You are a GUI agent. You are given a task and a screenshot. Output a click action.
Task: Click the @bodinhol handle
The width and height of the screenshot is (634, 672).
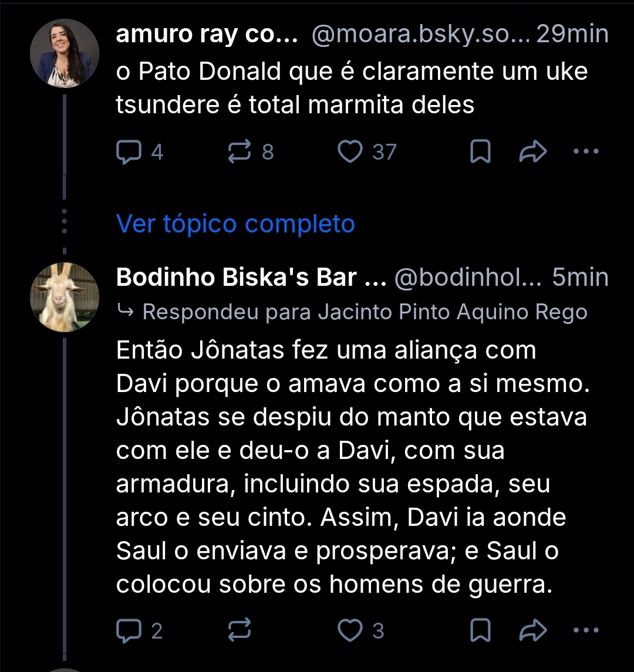pos(468,278)
